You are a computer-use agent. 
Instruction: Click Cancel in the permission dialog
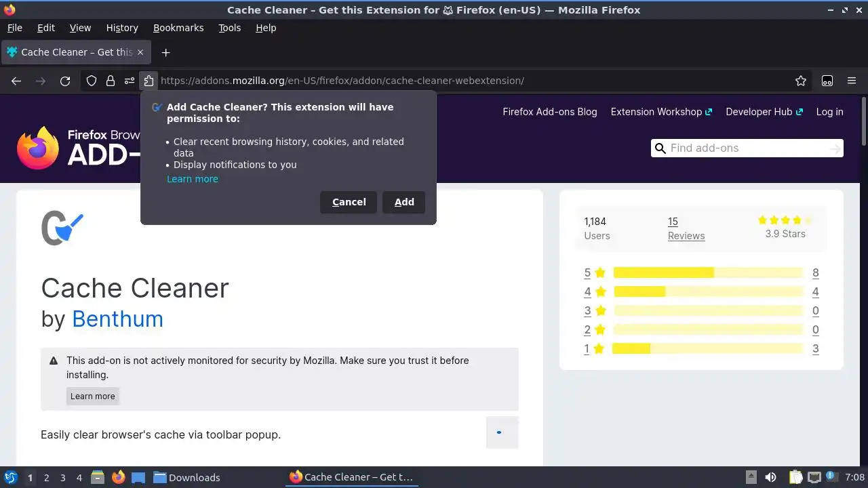349,202
